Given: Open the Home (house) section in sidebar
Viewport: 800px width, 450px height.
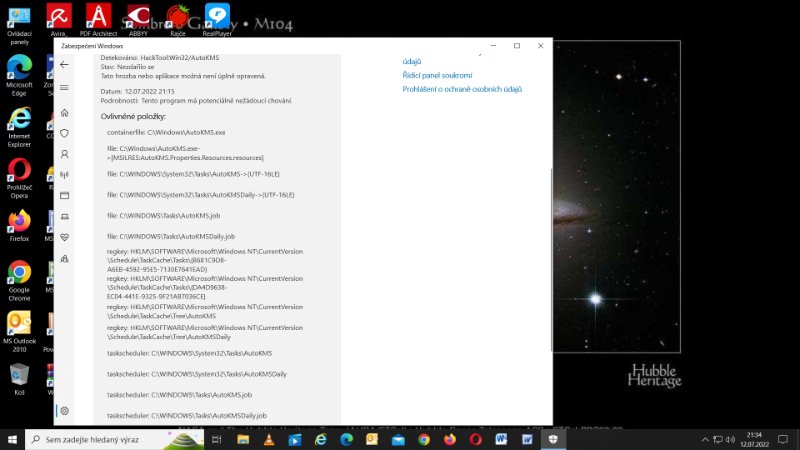Looking at the screenshot, I should 64,113.
